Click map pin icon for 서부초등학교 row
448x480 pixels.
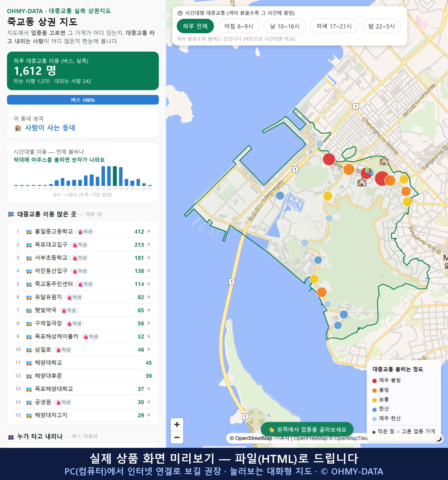pyautogui.click(x=149, y=258)
